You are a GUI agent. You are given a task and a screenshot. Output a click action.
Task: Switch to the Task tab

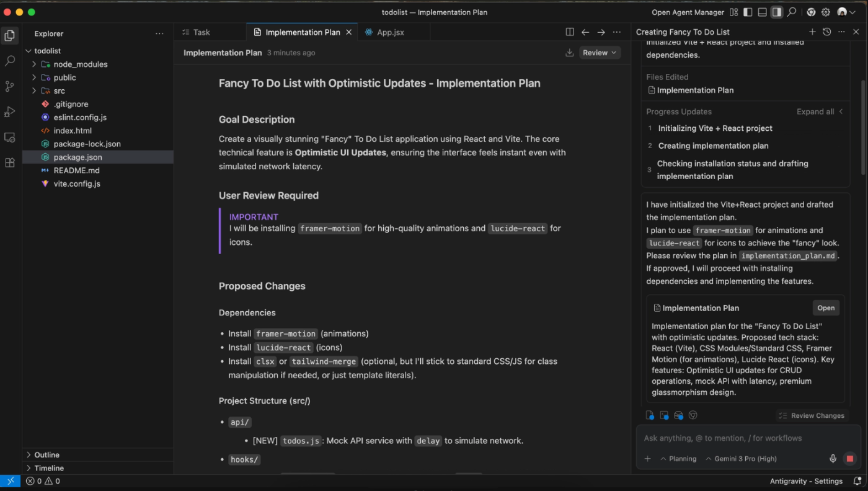click(201, 32)
